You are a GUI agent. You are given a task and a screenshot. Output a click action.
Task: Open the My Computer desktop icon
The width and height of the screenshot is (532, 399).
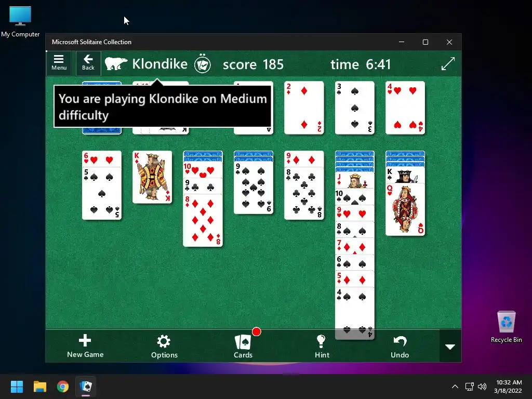point(20,22)
